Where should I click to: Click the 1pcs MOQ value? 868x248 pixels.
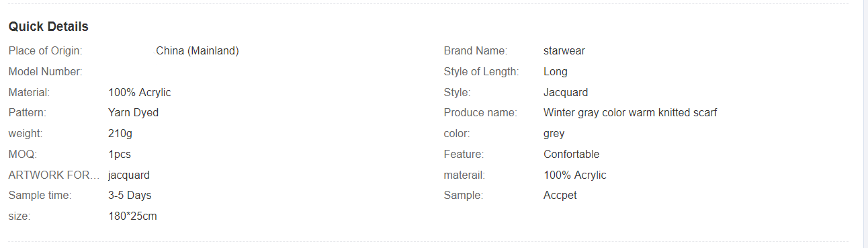(120, 155)
